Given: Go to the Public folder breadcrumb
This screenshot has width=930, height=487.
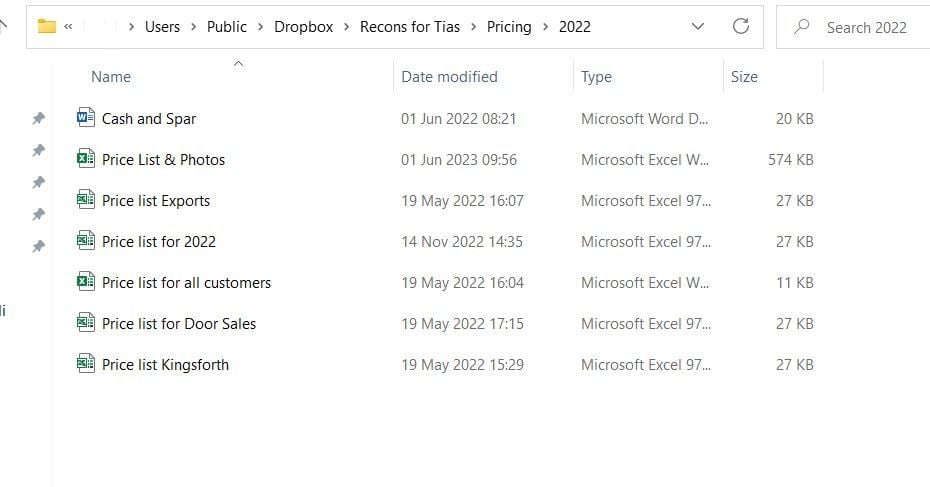Looking at the screenshot, I should click(x=226, y=27).
